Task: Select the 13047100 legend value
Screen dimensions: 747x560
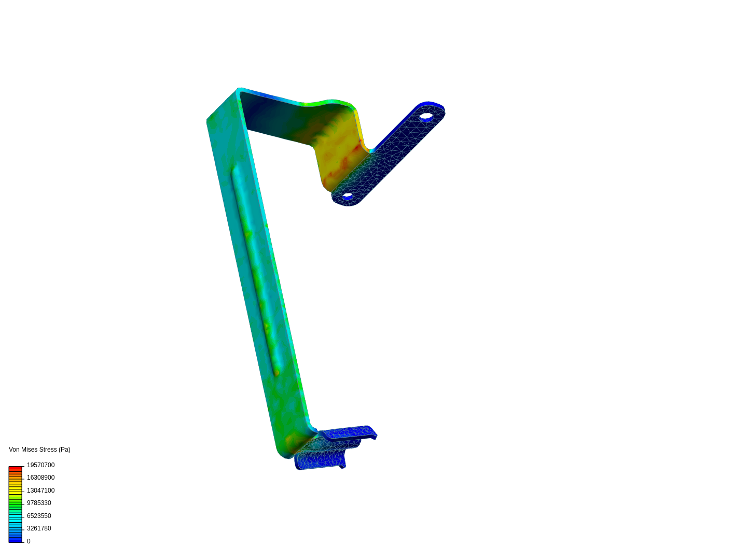Action: 40,491
